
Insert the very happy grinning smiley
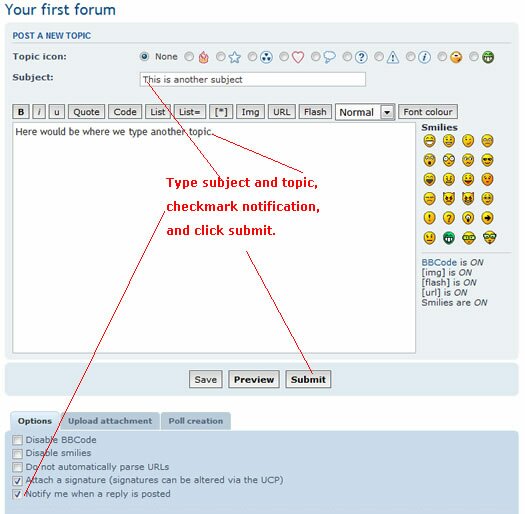(x=429, y=141)
